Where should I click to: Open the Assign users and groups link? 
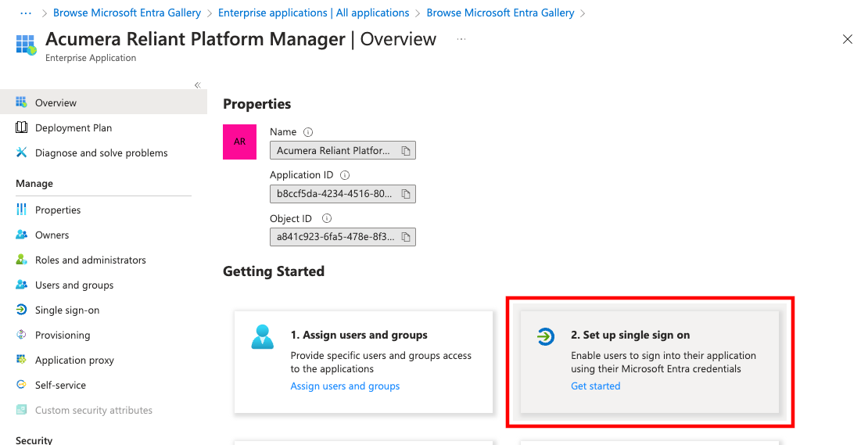tap(345, 386)
